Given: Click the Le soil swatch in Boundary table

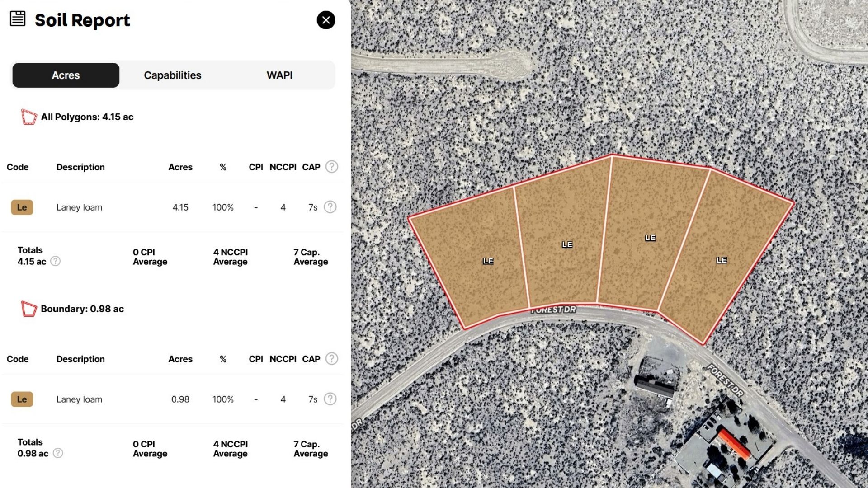Looking at the screenshot, I should (22, 399).
